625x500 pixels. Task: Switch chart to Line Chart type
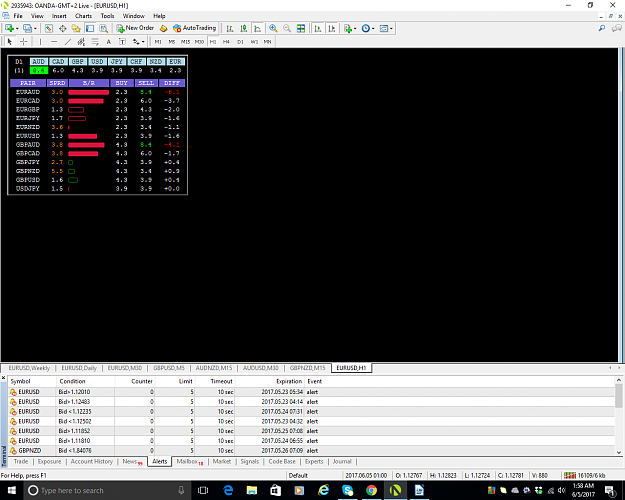[257, 28]
